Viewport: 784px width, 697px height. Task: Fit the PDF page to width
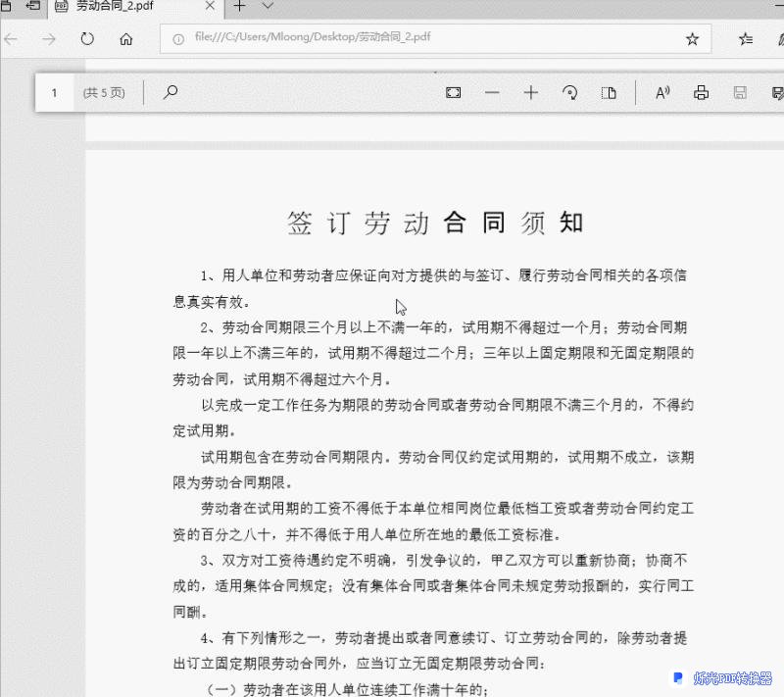tap(454, 92)
